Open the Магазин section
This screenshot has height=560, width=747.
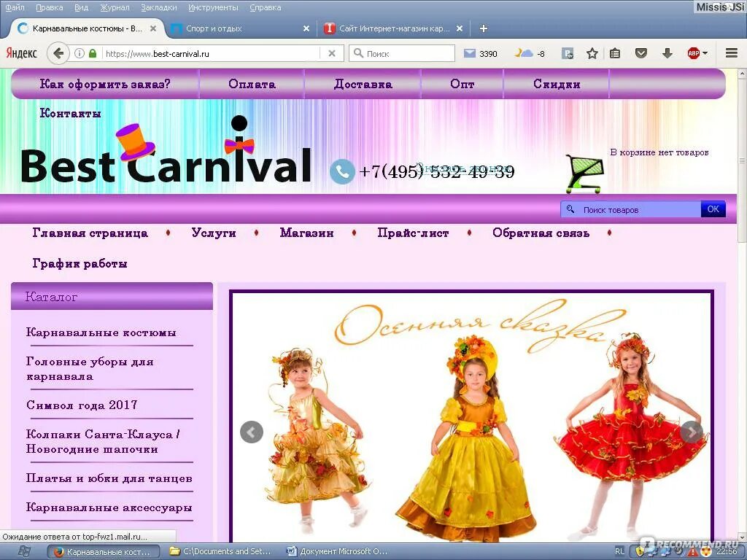point(306,233)
